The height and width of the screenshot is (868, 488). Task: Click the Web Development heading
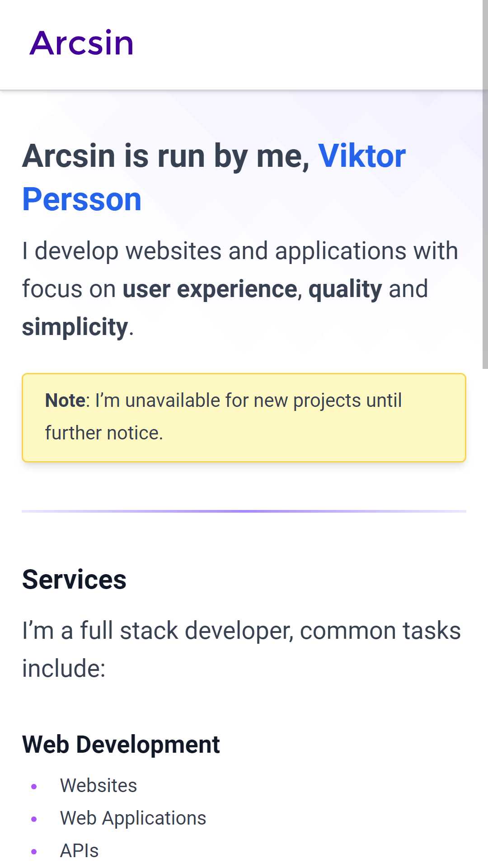pos(121,745)
